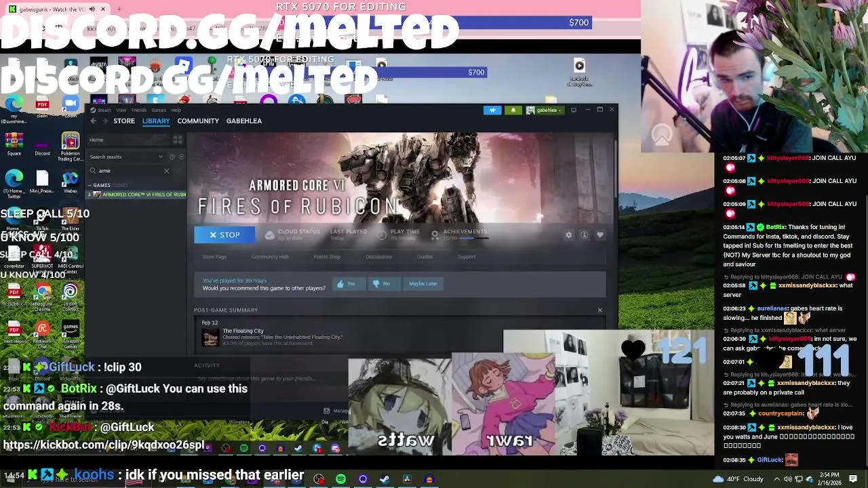Open the game info icon
868x488 pixels.
point(585,235)
